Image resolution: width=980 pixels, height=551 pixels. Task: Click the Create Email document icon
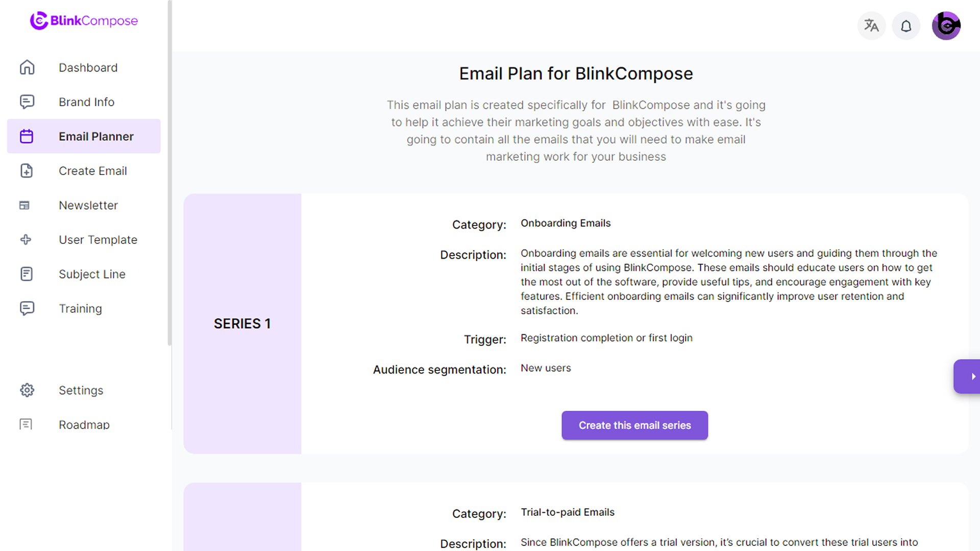pos(27,171)
